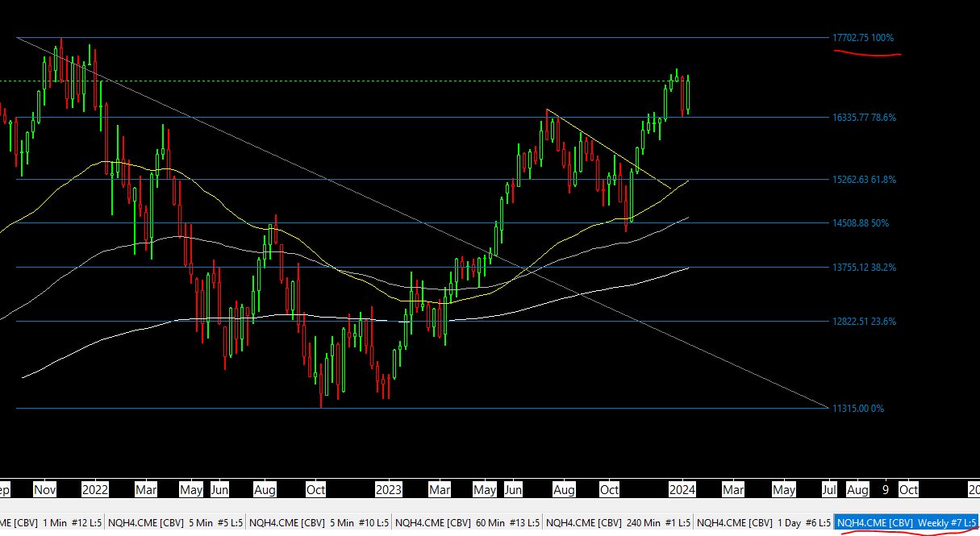Viewport: 980px width, 536px height.
Task: Switch to the 1 Min #12 chart tab
Action: pyautogui.click(x=52, y=522)
